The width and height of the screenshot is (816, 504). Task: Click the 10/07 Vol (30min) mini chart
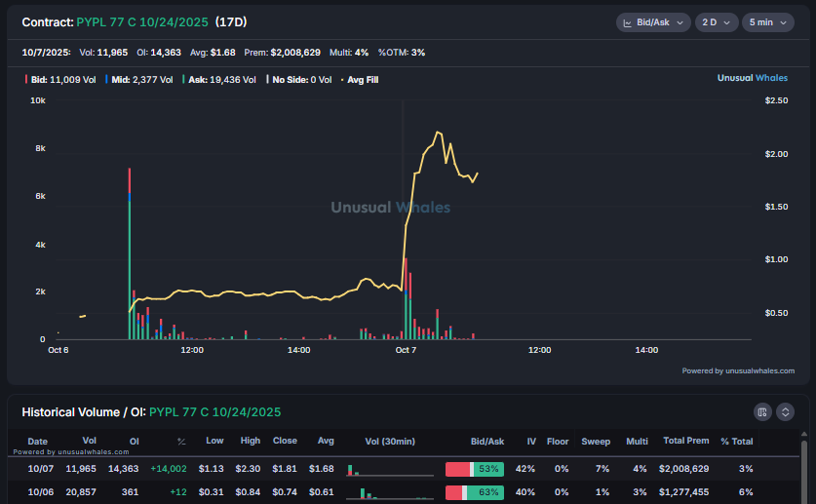click(x=390, y=469)
